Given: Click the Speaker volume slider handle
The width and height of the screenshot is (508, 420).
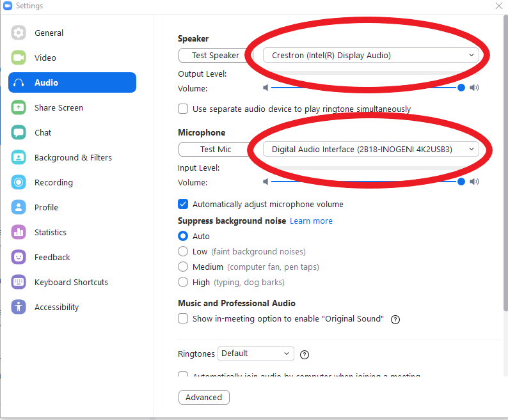Looking at the screenshot, I should 461,88.
